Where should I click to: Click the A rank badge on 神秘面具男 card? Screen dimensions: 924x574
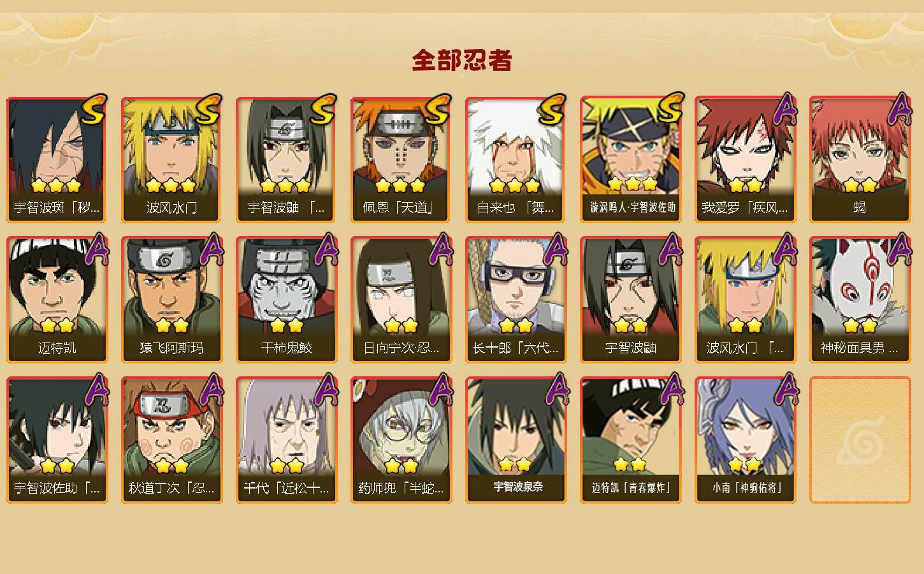click(901, 249)
